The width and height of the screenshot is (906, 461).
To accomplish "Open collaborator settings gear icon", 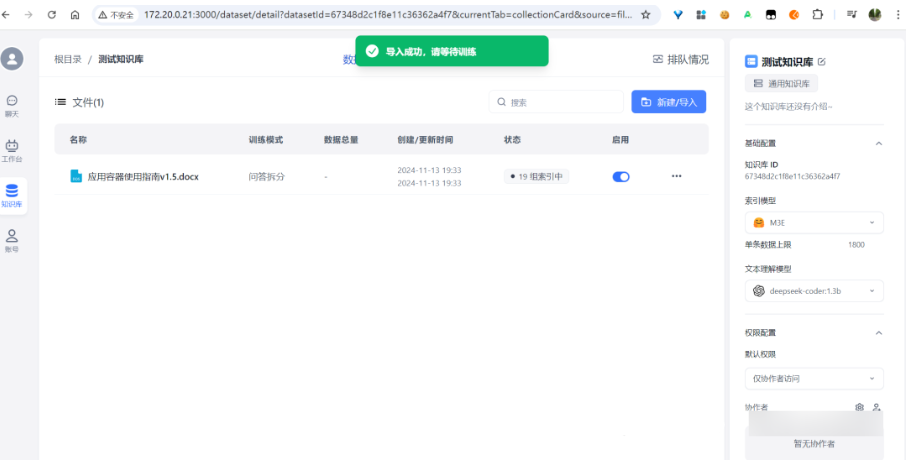I will [859, 407].
